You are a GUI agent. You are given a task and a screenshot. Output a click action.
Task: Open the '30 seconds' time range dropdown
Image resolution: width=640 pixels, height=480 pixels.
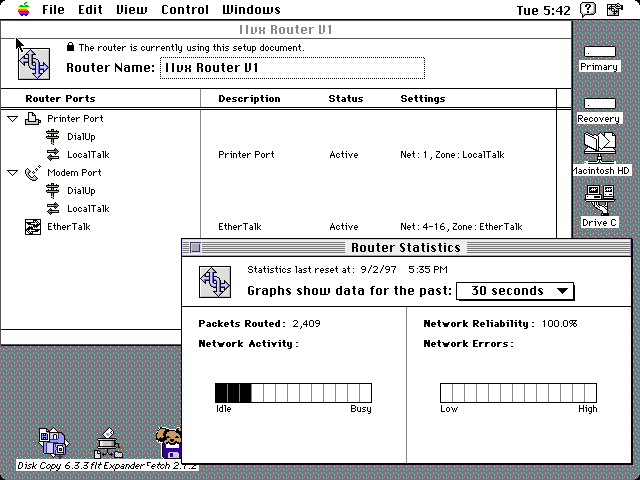pyautogui.click(x=515, y=291)
